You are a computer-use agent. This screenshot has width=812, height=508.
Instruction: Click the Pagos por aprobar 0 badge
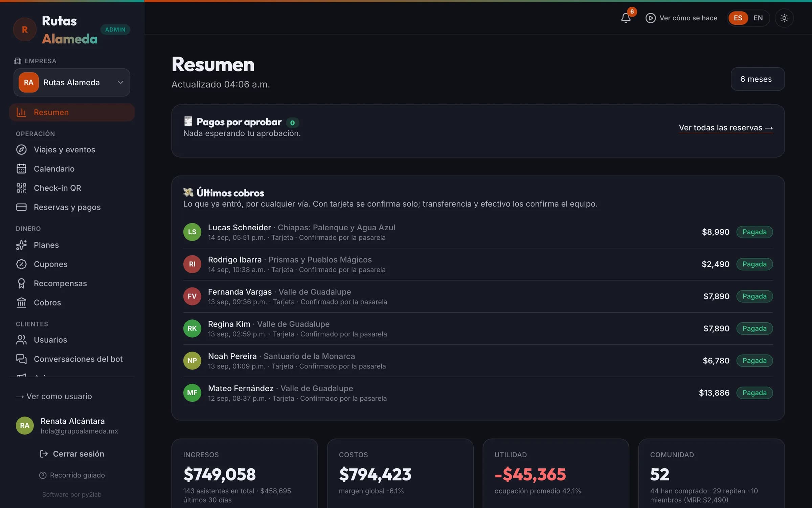click(292, 123)
